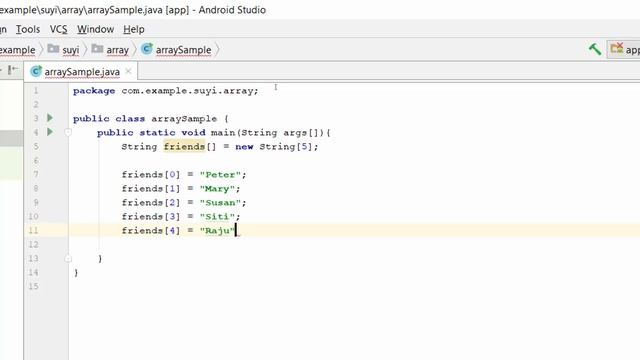This screenshot has width=640, height=360.
Task: Click the class name arraySample on line 3
Action: pyautogui.click(x=184, y=119)
